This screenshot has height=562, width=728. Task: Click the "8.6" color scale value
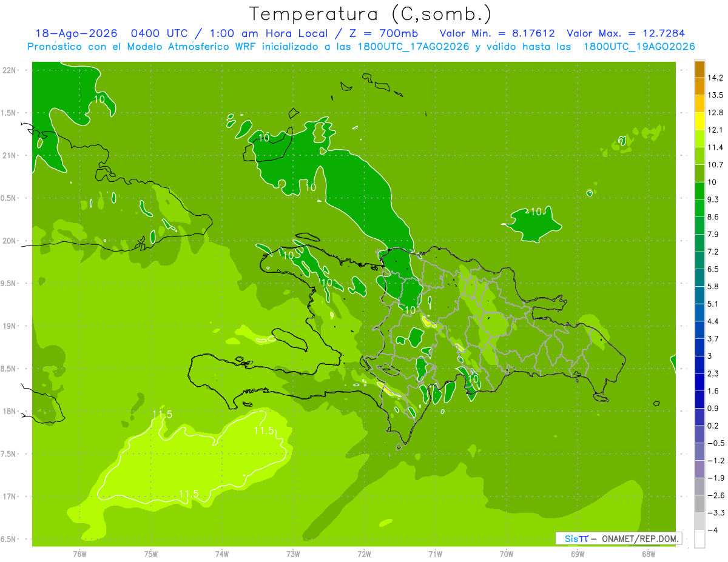pyautogui.click(x=713, y=217)
